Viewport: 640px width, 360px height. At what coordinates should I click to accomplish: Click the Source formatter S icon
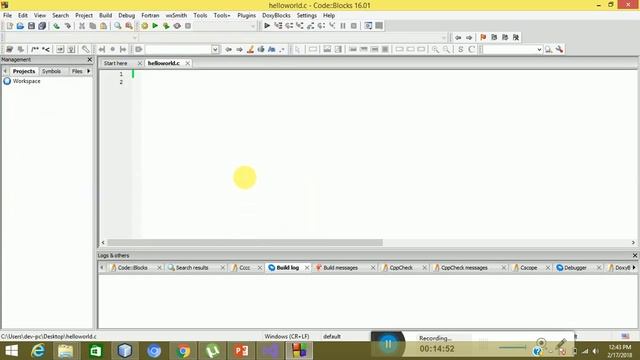460,49
